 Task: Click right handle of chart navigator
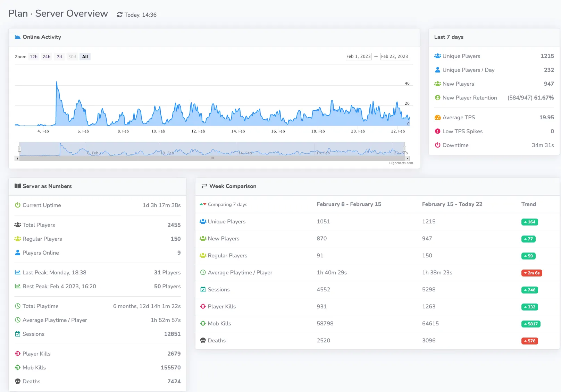404,149
